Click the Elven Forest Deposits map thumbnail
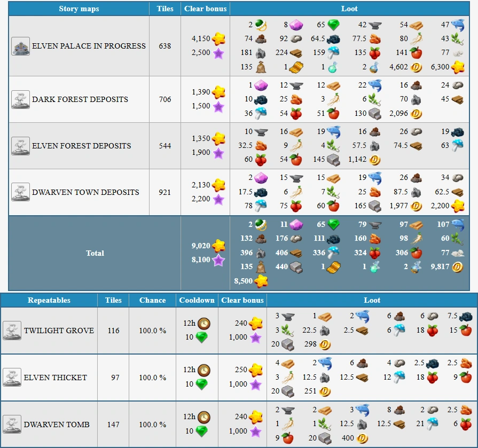 [x=20, y=146]
